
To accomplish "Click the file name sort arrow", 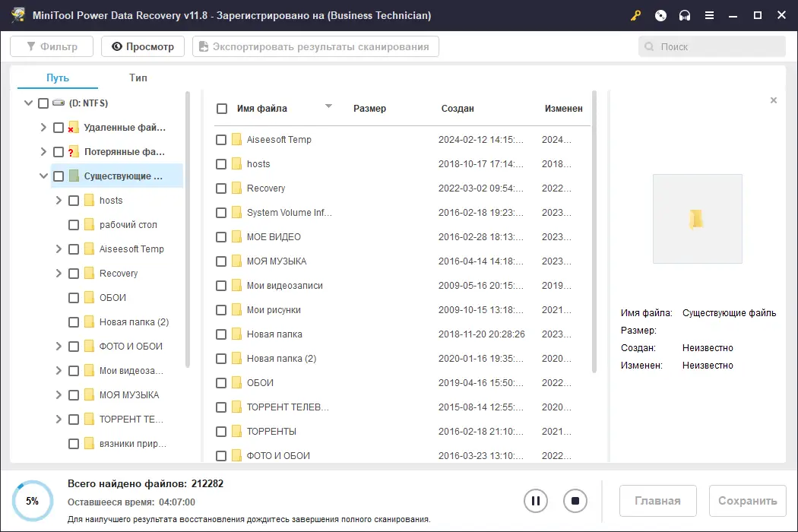I will (329, 106).
